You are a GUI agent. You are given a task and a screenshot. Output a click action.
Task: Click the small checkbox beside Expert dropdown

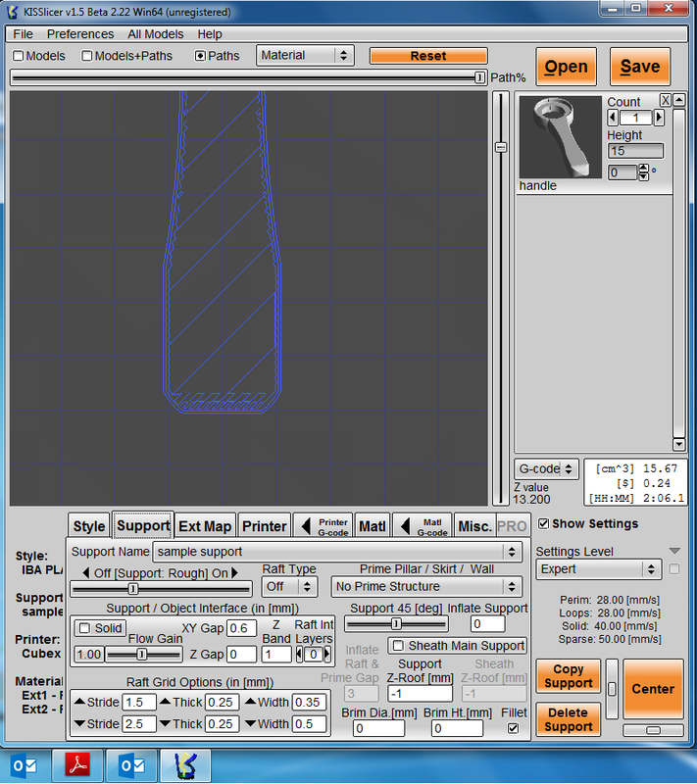click(674, 569)
